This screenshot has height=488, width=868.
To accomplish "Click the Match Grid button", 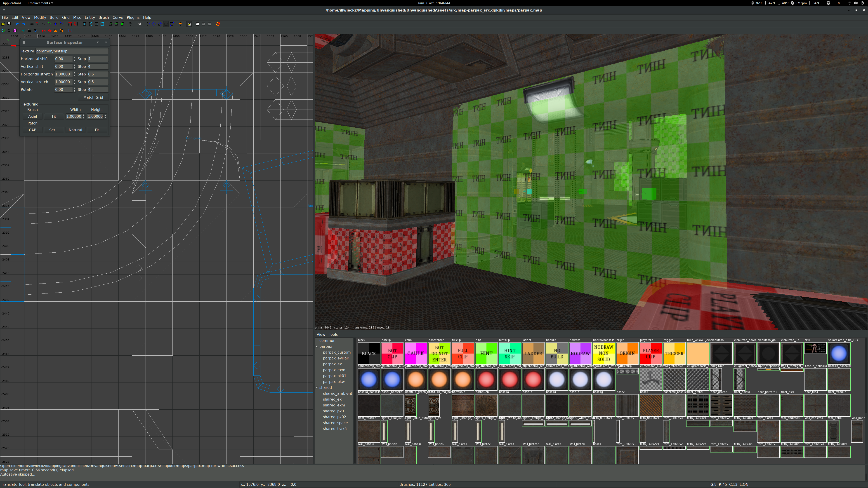I will click(x=93, y=97).
